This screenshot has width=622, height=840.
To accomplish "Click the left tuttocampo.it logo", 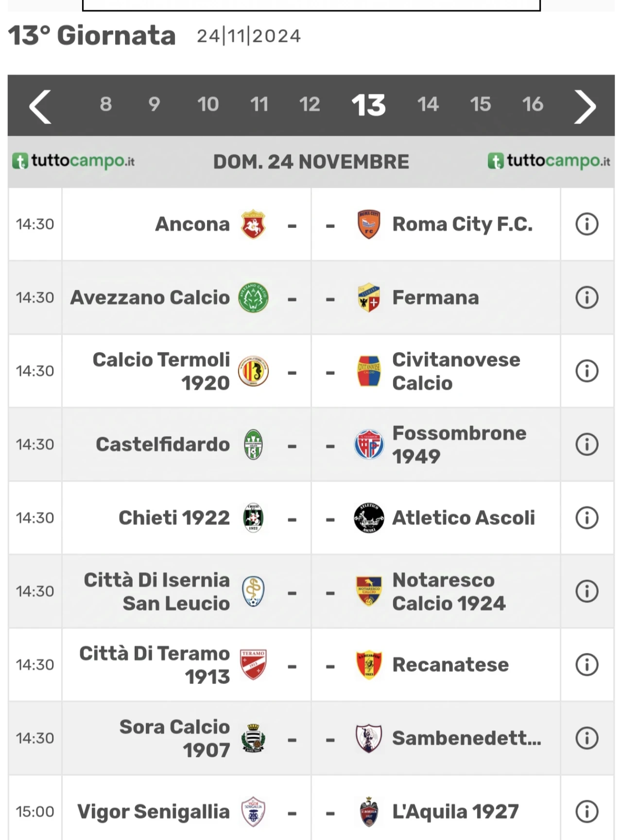I will (x=73, y=161).
